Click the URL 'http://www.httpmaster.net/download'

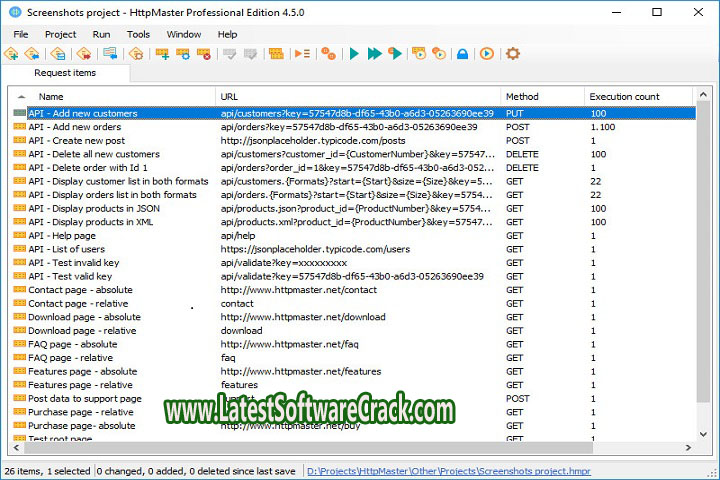click(303, 317)
